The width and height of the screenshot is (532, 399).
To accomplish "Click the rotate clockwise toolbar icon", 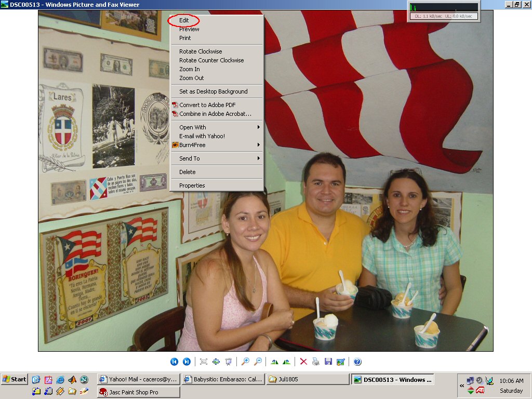I will click(274, 362).
